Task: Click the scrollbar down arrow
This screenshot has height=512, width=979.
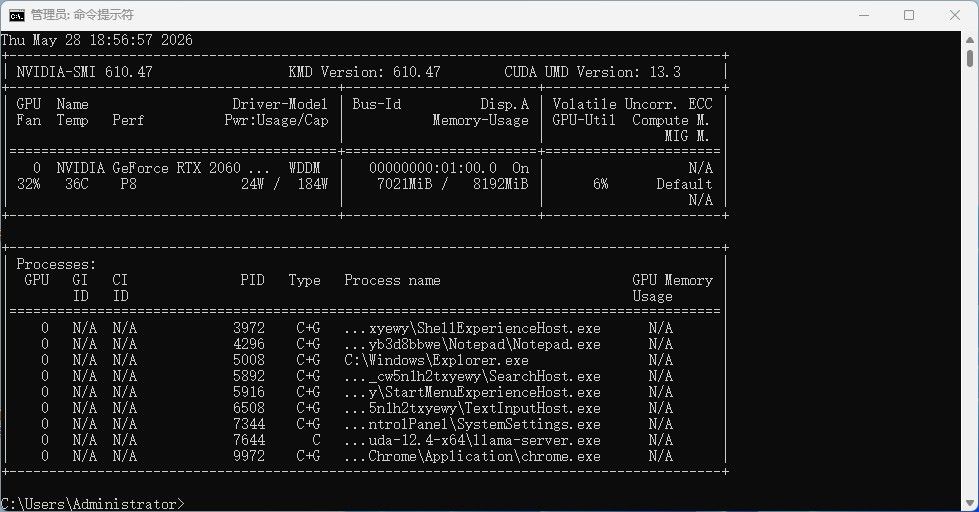Action: click(x=970, y=503)
